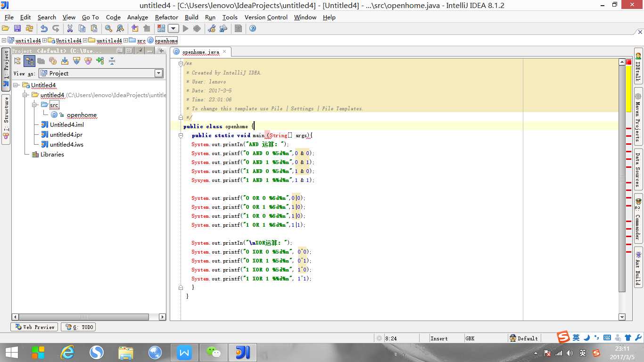Expand untitled4 project navigation bar node

[5, 41]
